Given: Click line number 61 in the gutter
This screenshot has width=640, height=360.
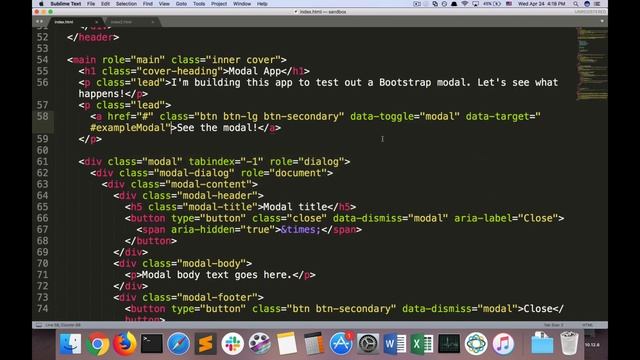Looking at the screenshot, I should click(x=42, y=162).
